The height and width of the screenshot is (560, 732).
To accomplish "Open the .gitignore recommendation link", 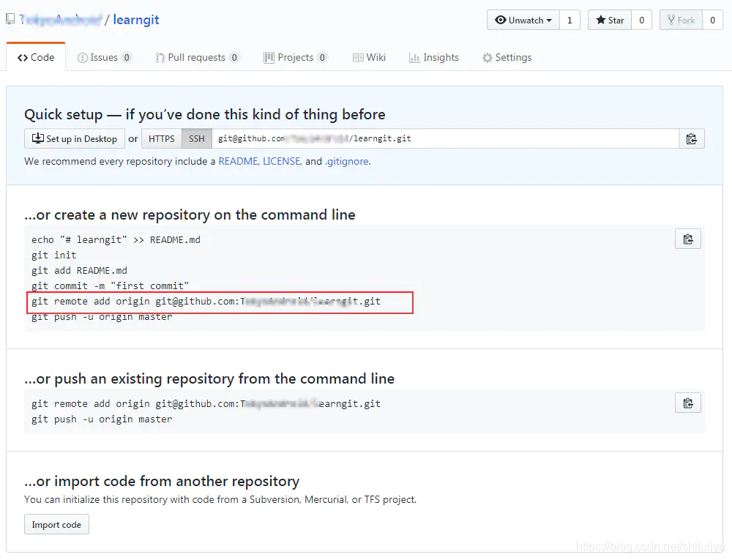I will pos(347,161).
